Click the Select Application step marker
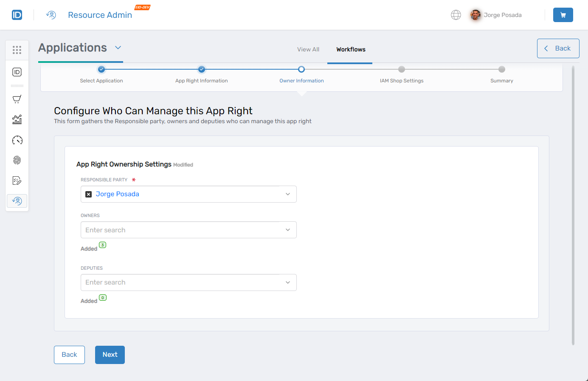This screenshot has height=381, width=588. pyautogui.click(x=101, y=69)
